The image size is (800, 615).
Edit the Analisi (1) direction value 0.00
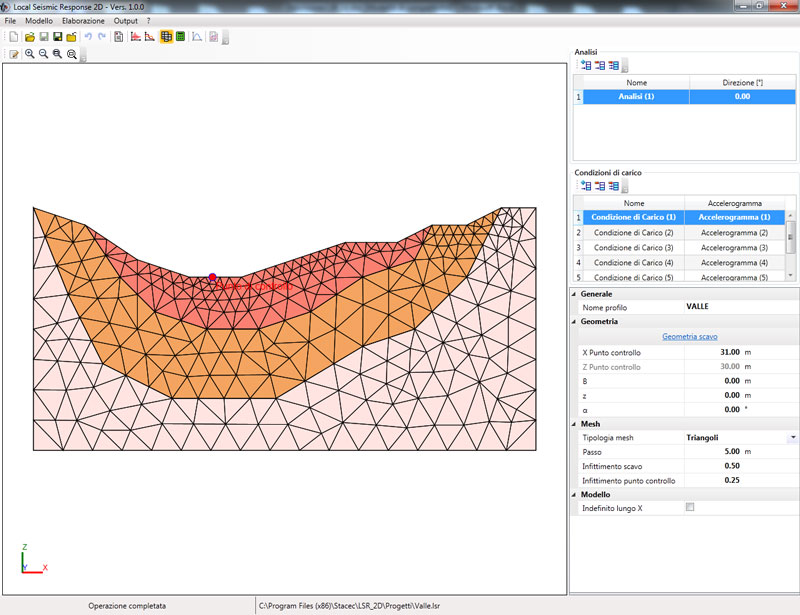coord(742,96)
